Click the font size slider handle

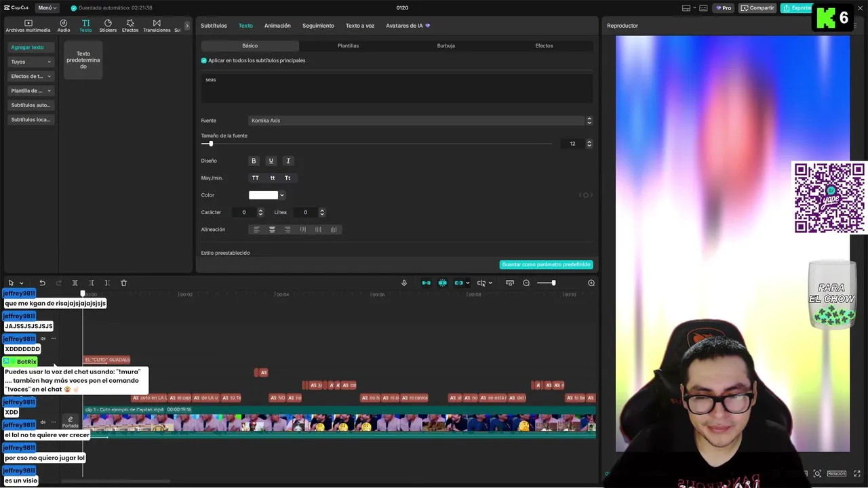[211, 144]
